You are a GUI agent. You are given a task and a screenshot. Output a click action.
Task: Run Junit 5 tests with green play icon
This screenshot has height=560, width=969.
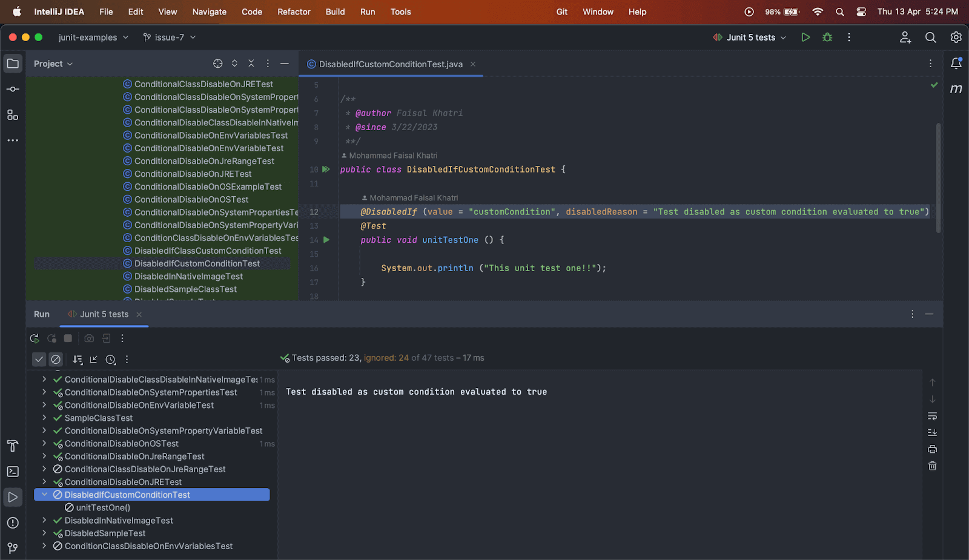click(x=805, y=38)
